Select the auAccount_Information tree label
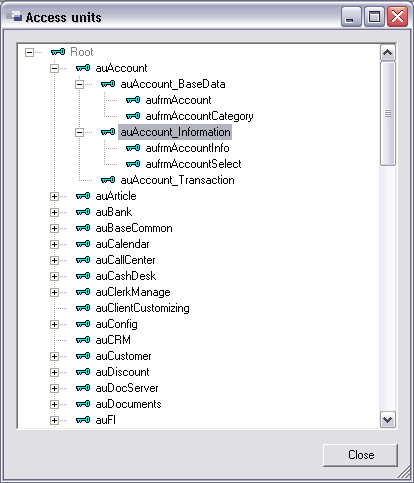Viewport: 414px width, 483px height. click(175, 132)
